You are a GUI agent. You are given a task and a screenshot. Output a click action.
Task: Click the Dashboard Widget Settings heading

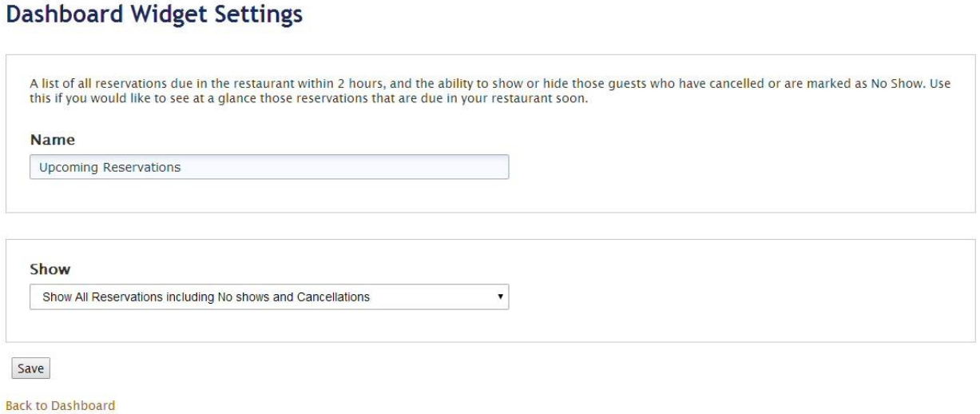(154, 15)
